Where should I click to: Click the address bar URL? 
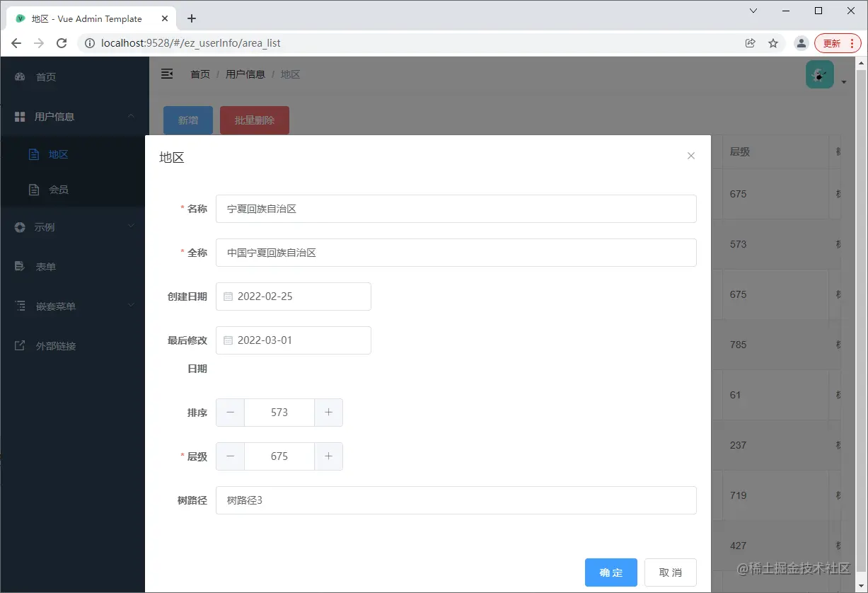[191, 43]
